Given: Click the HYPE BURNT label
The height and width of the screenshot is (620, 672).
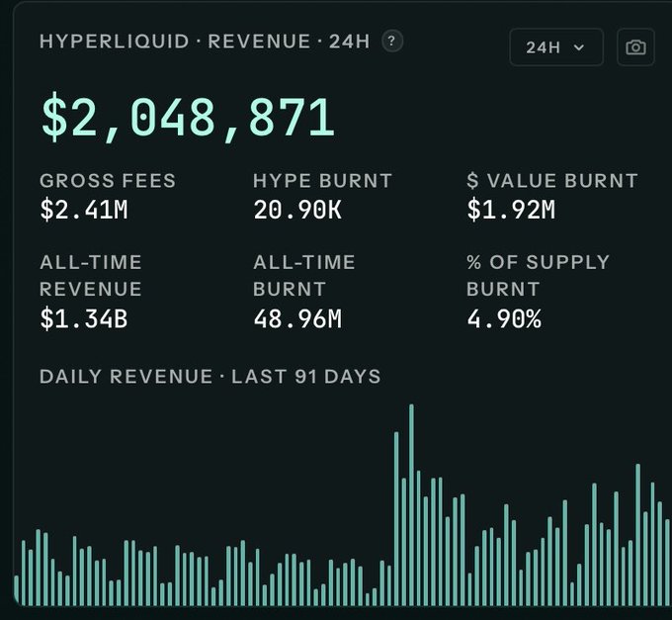Looking at the screenshot, I should 323,181.
